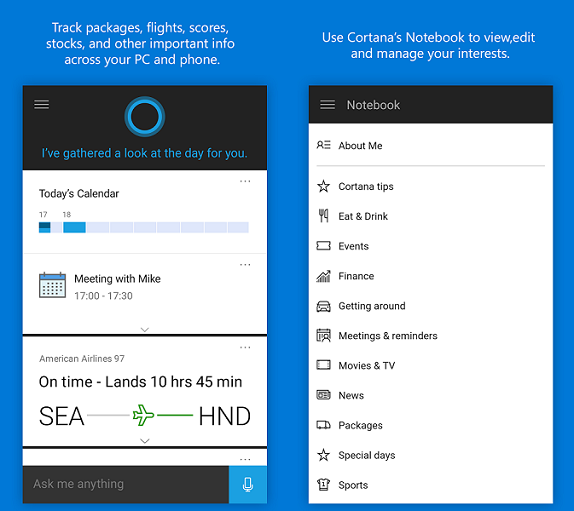Image resolution: width=574 pixels, height=511 pixels.
Task: Open the hamburger menu on the Cortana home screen
Action: (x=41, y=105)
